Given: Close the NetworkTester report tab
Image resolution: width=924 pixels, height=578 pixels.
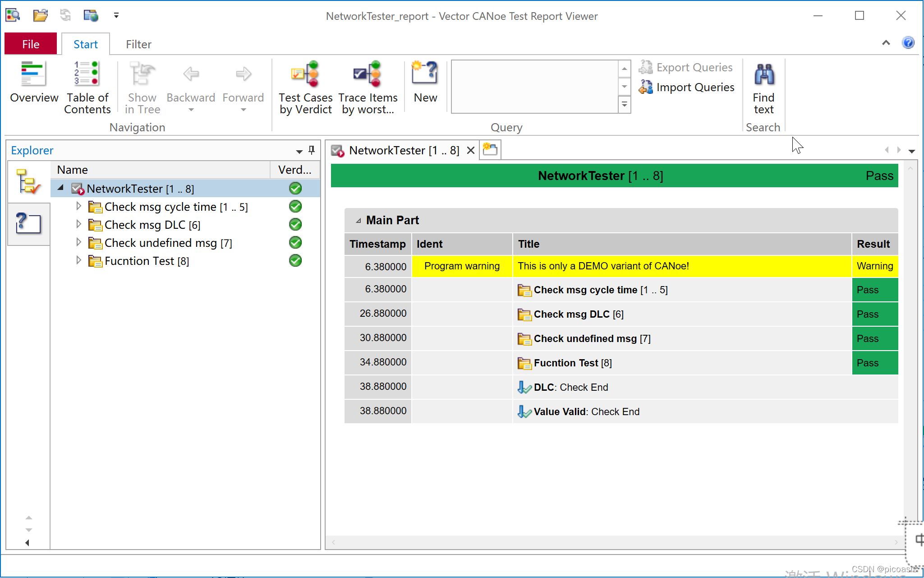Looking at the screenshot, I should [470, 150].
